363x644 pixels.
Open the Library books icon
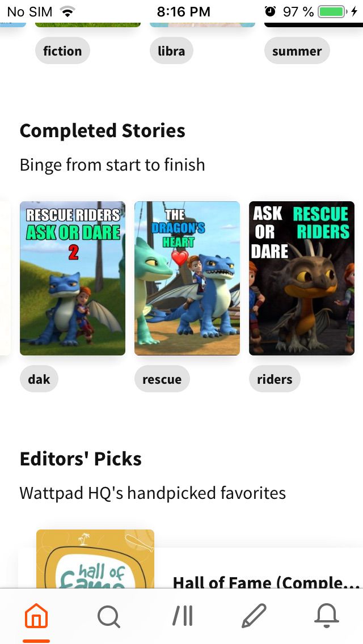pos(183,616)
